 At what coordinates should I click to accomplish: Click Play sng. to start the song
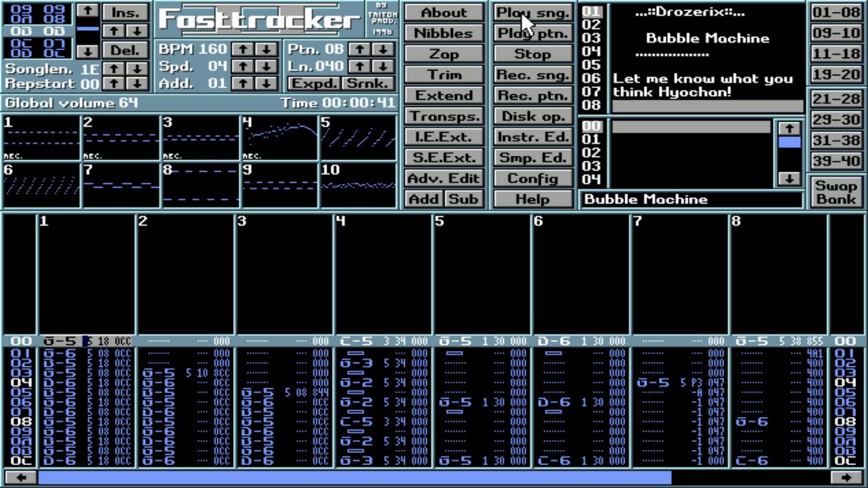[x=532, y=12]
